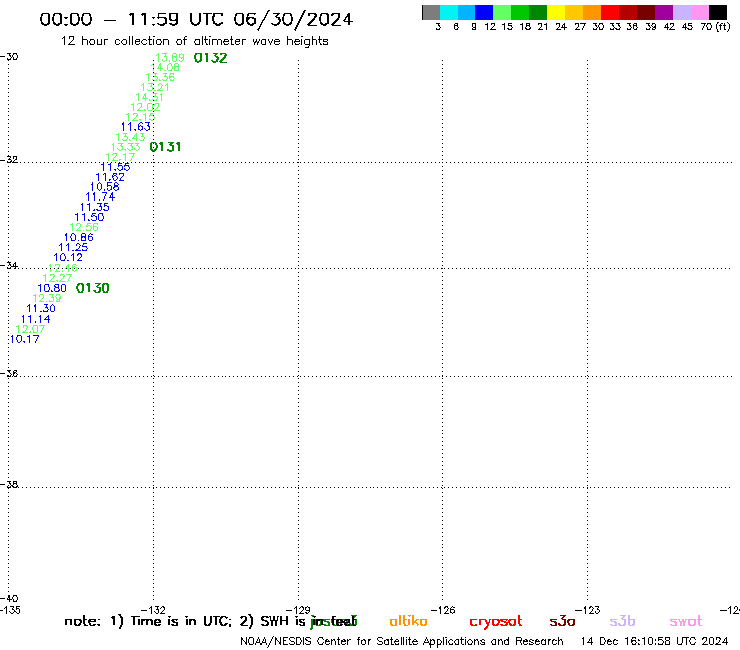The height and width of the screenshot is (650, 740).
Task: Click the lavender 's3b' satellite label
Action: 622,621
